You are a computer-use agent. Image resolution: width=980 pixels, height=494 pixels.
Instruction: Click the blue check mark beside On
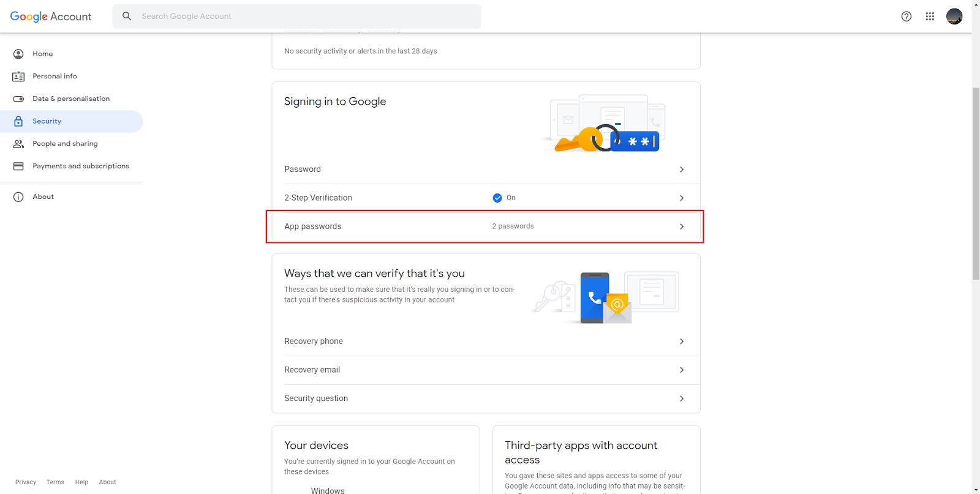497,198
